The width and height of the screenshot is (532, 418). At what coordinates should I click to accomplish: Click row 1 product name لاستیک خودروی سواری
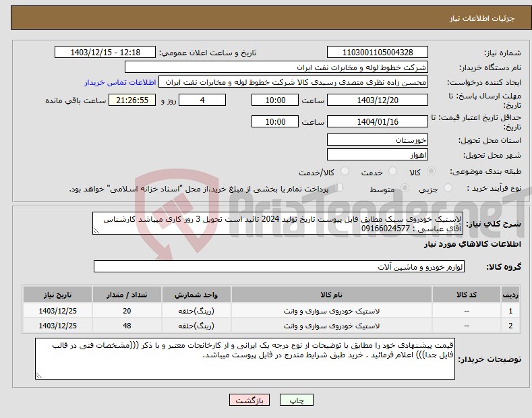(x=332, y=311)
